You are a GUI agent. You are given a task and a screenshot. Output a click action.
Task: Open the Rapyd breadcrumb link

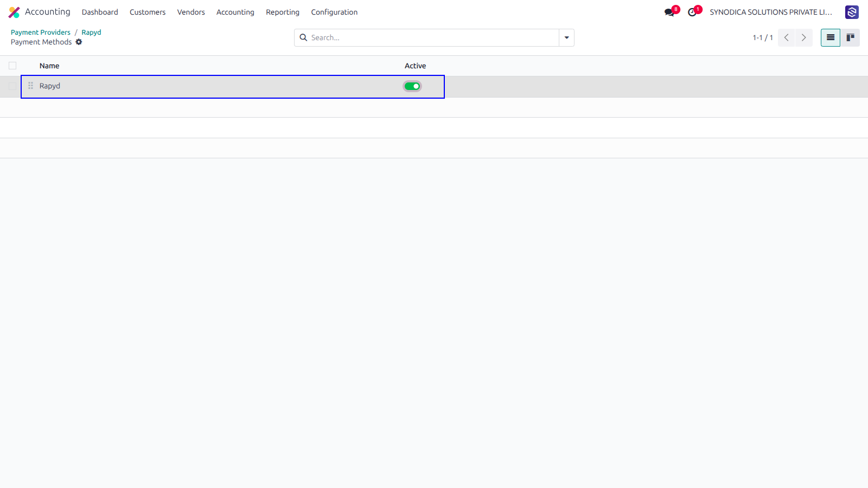pos(92,33)
